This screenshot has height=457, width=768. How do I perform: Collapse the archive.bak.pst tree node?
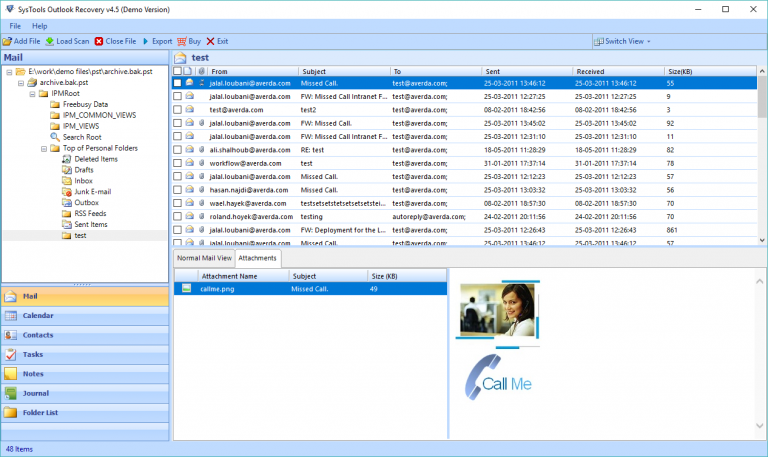pos(21,83)
